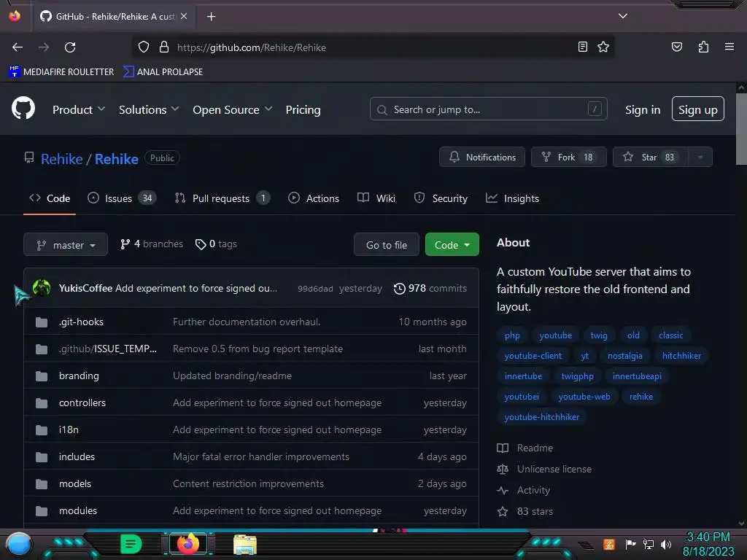Close the GitHub Rehike tab
This screenshot has height=560, width=747.
click(x=184, y=16)
